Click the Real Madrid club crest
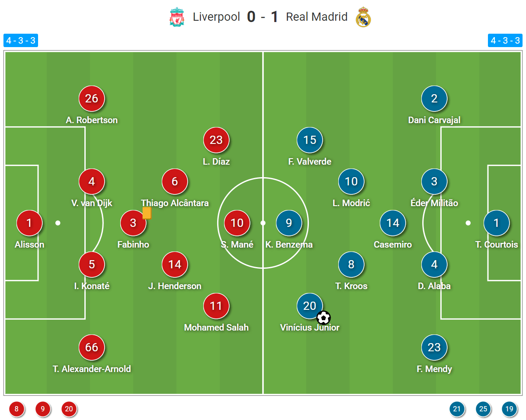The image size is (526, 420). pos(363,17)
